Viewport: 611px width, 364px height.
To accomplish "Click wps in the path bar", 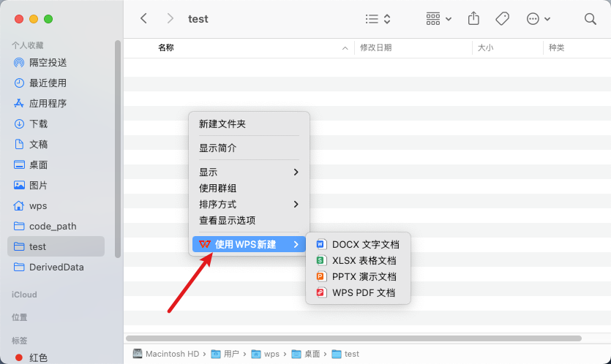I will [266, 354].
